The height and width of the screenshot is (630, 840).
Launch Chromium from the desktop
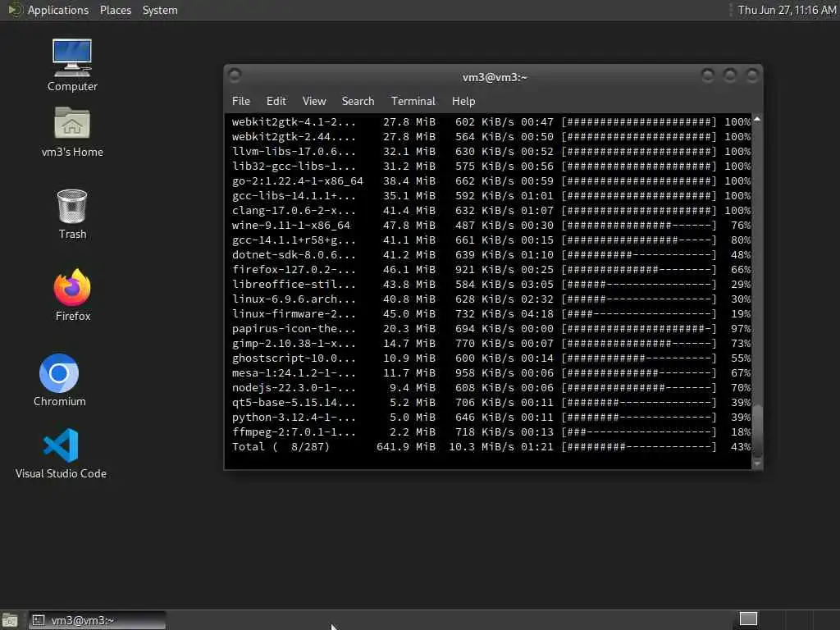(59, 380)
